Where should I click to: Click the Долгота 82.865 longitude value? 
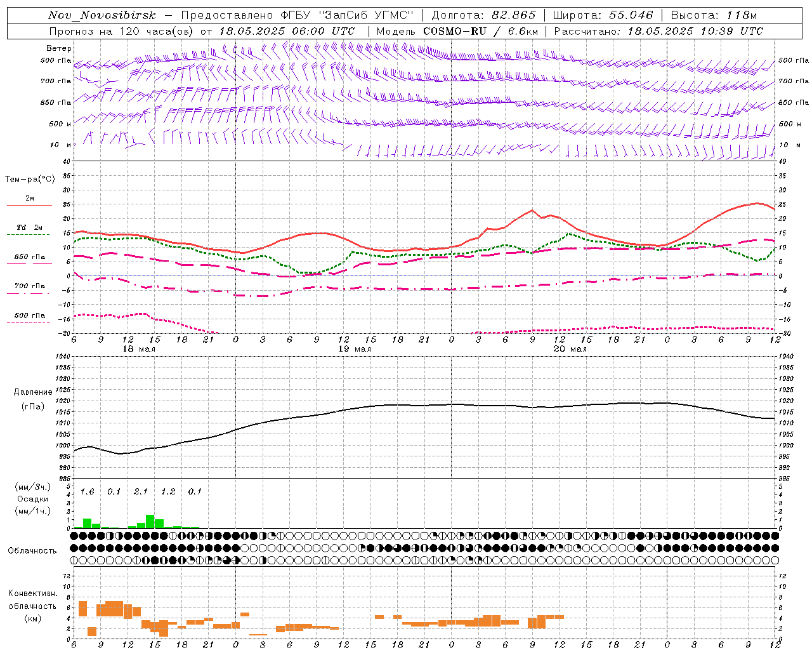point(484,15)
